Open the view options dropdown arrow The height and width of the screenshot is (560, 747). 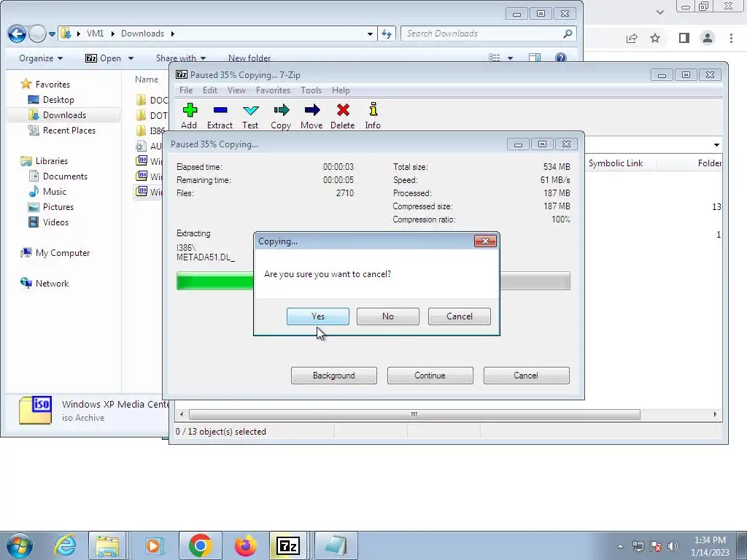click(510, 58)
